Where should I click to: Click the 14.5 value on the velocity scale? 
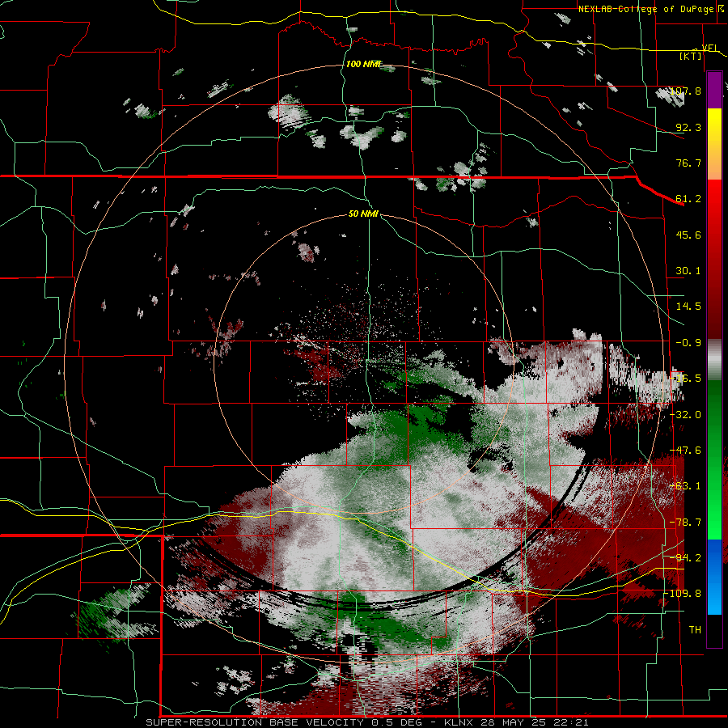tap(688, 307)
